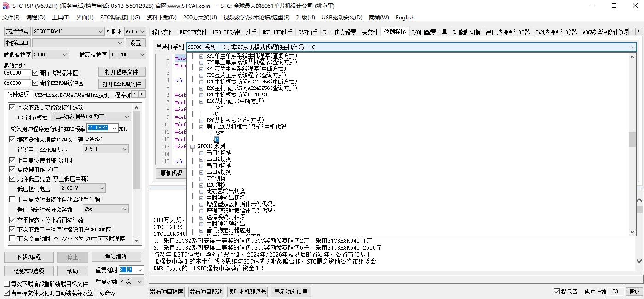The width and height of the screenshot is (644, 299).
Task: Open 重复次数 2次 dropdown
Action: [140, 281]
